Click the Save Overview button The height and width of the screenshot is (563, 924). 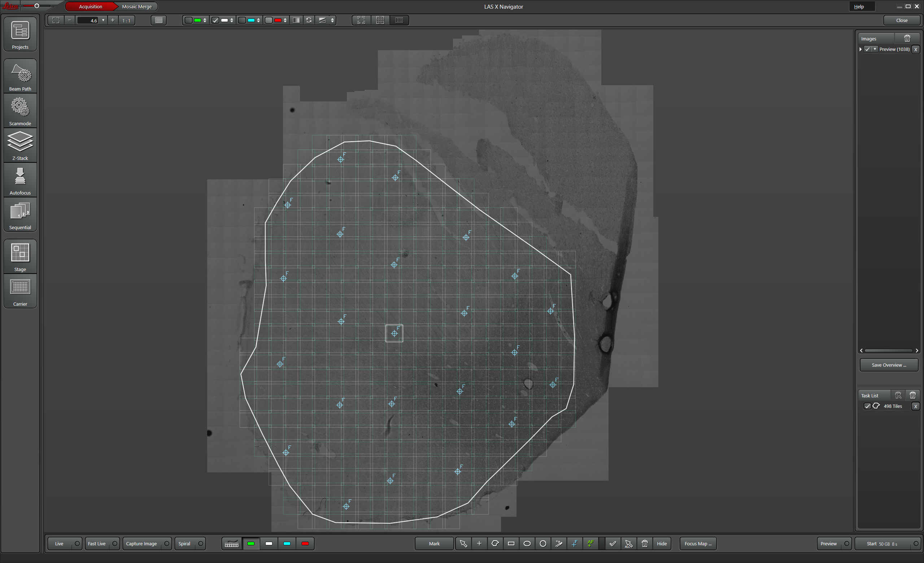point(888,365)
